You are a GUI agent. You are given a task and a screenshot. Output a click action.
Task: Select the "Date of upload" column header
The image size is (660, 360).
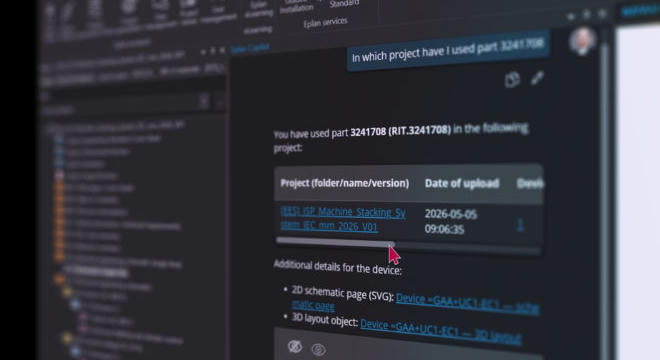tap(462, 183)
